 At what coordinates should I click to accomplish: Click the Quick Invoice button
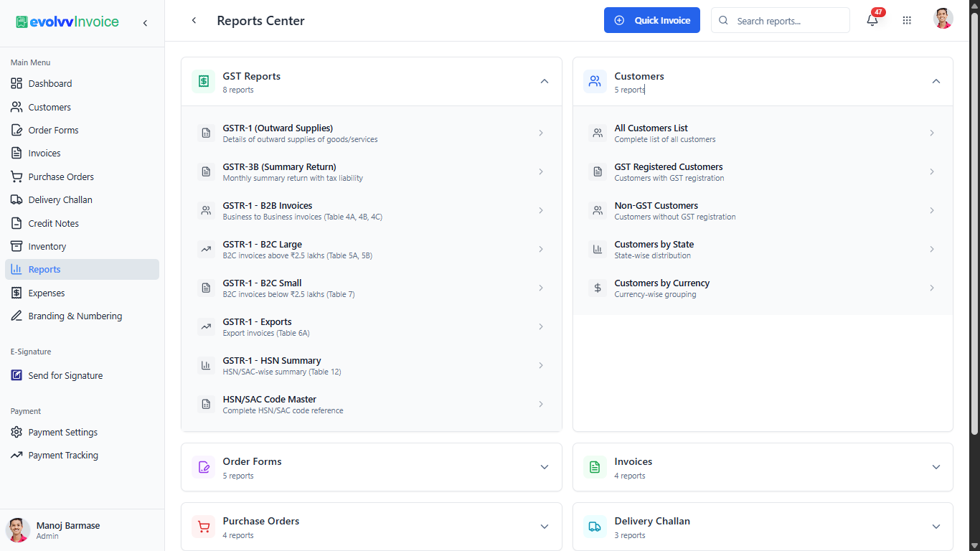pos(651,20)
